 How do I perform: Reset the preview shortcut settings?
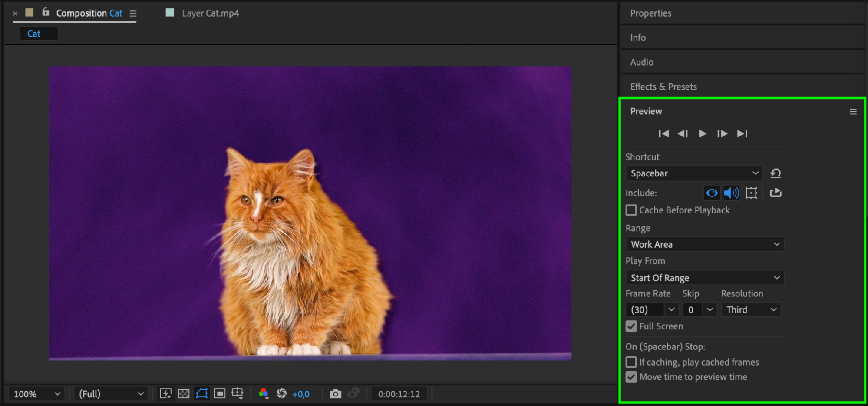(x=776, y=173)
